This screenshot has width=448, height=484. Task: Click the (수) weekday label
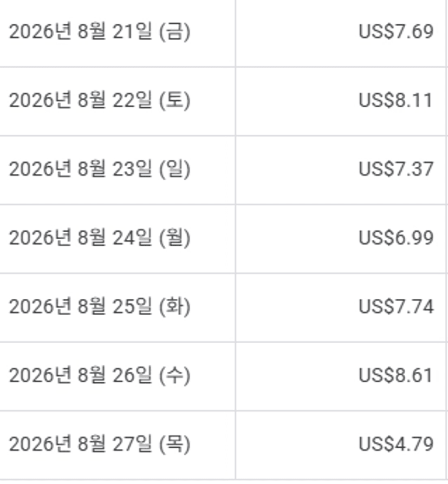(x=174, y=376)
